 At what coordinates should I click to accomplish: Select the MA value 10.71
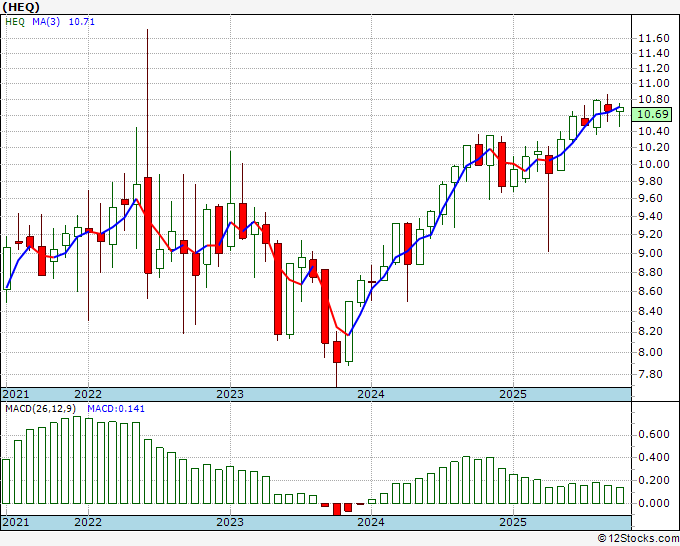click(x=82, y=22)
